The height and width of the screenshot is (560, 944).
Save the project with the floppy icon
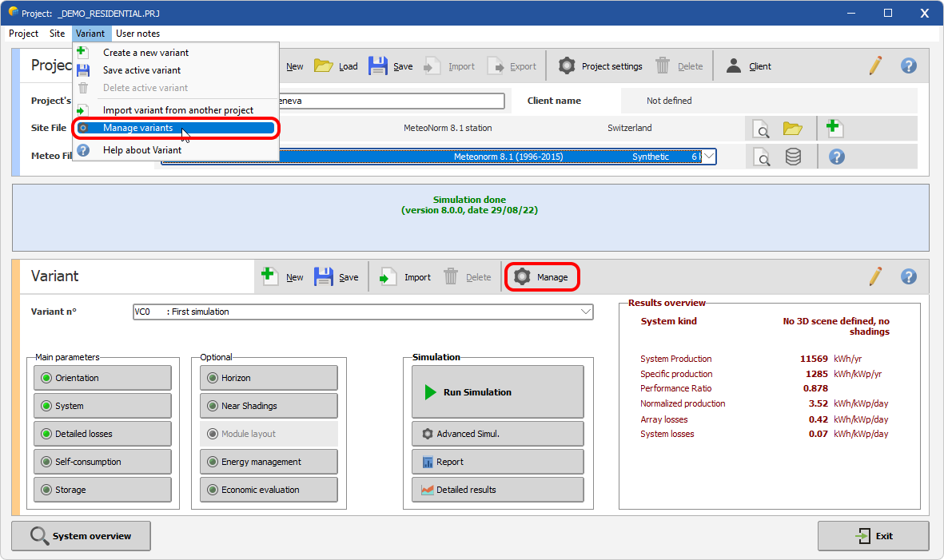pyautogui.click(x=377, y=66)
